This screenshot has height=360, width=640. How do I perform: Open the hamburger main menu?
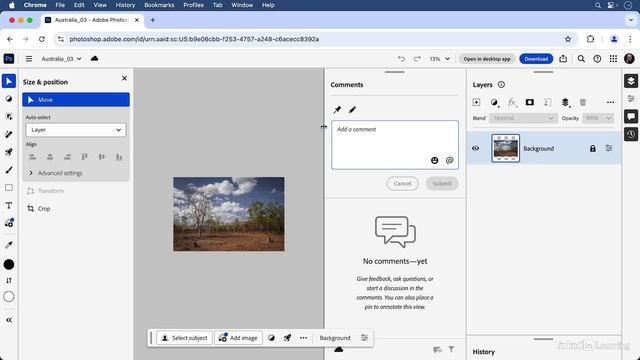click(29, 59)
